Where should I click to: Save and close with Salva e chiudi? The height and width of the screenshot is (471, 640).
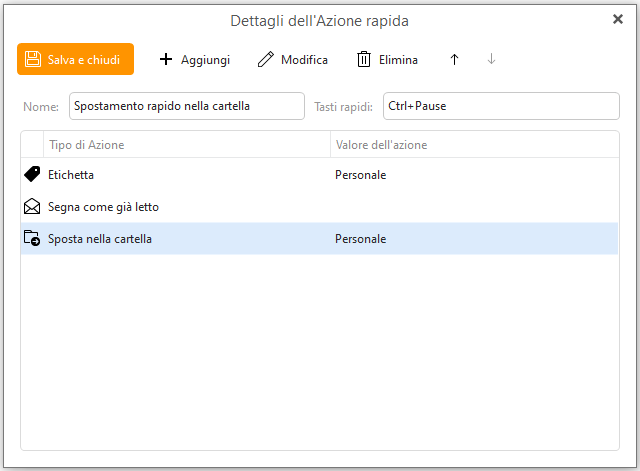point(76,59)
